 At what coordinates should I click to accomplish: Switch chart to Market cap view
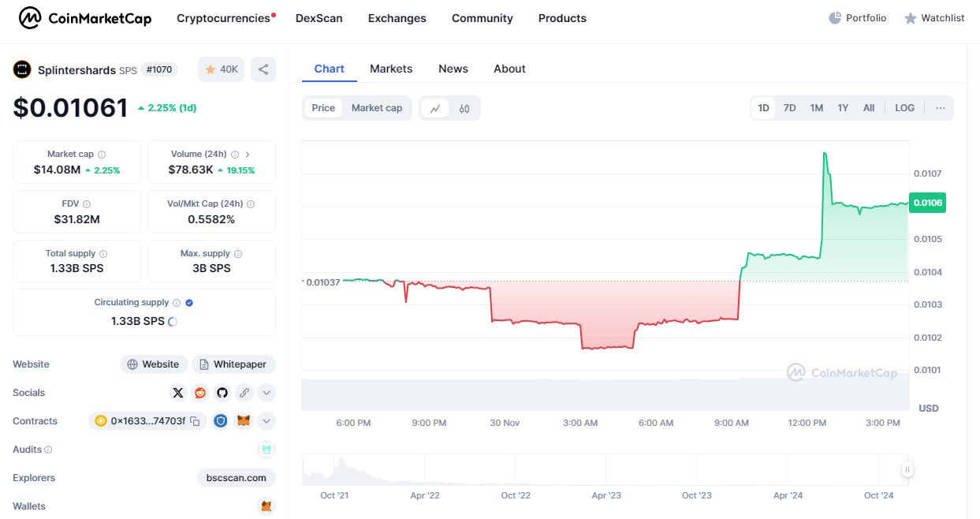(x=377, y=108)
